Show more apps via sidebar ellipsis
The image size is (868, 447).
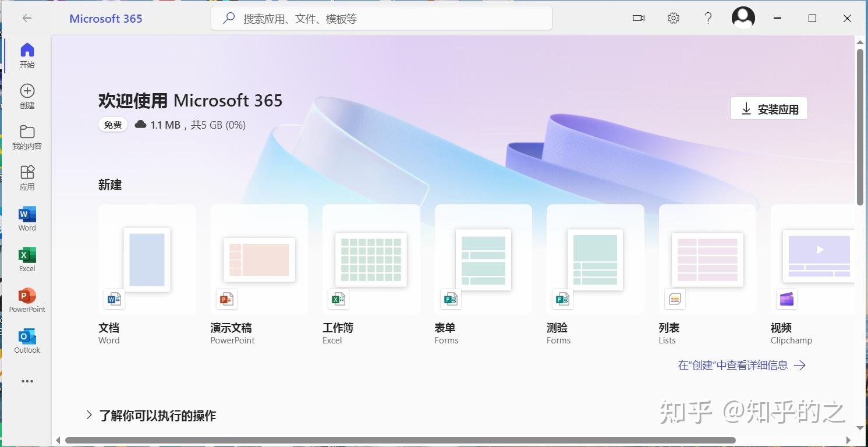coord(27,381)
